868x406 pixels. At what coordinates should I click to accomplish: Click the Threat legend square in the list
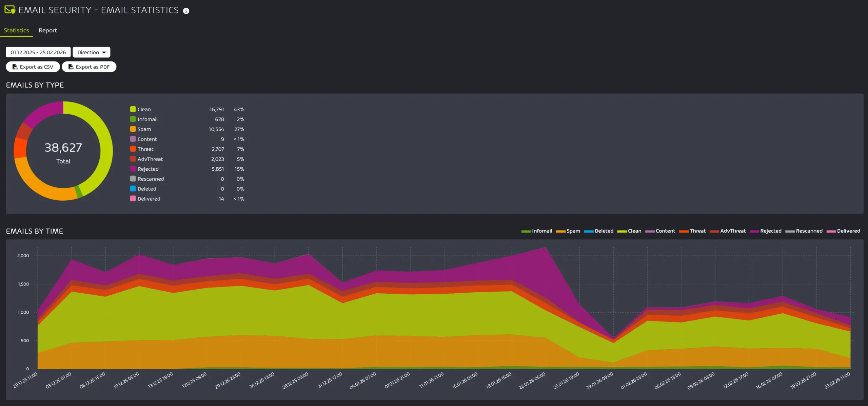133,149
